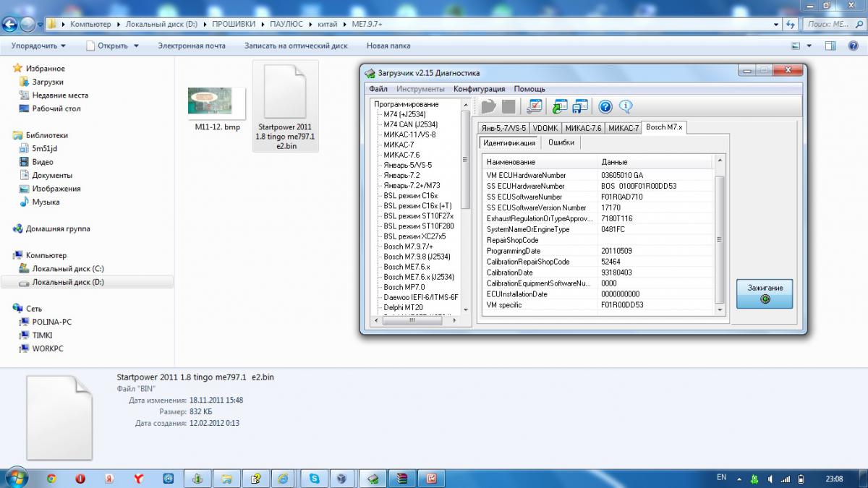
Task: Open network computer POLINA-PC
Action: 52,322
